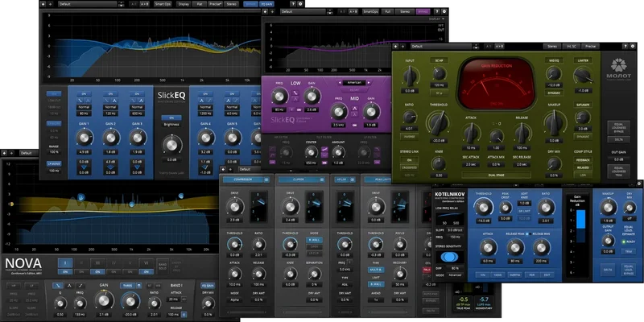The image size is (644, 322).
Task: Select Nova band VI tab
Action: click(146, 262)
